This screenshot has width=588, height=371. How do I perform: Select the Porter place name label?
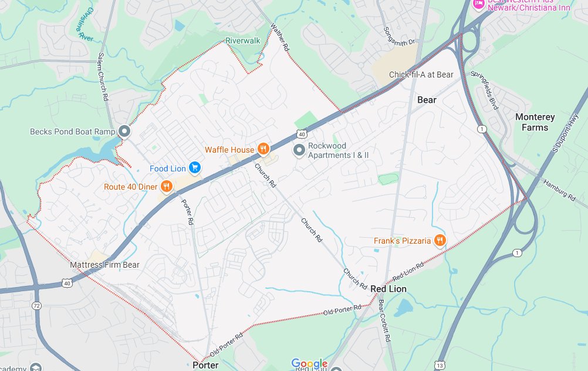point(205,365)
